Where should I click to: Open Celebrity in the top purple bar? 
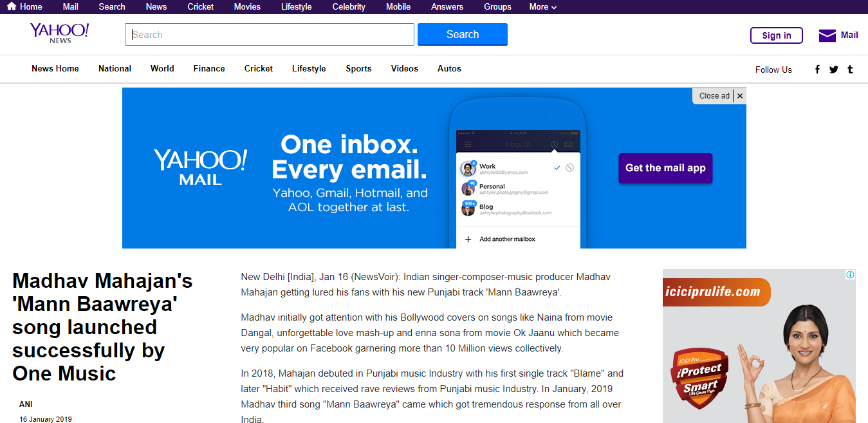349,7
